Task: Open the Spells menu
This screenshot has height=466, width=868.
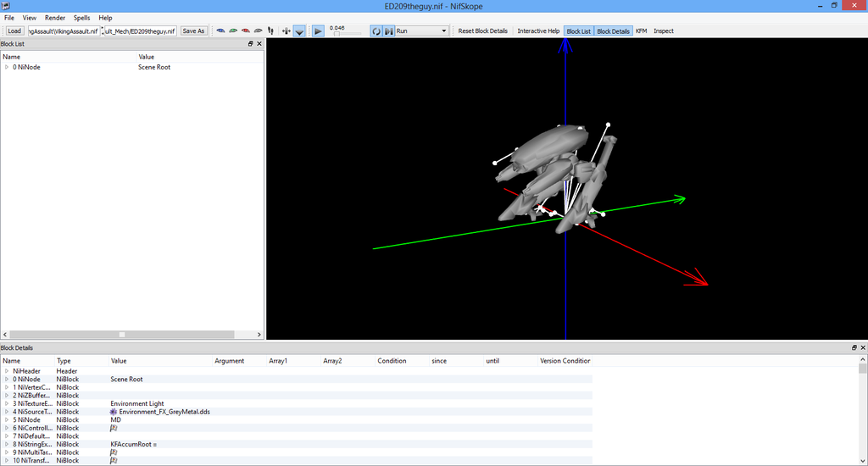Action: click(x=82, y=18)
